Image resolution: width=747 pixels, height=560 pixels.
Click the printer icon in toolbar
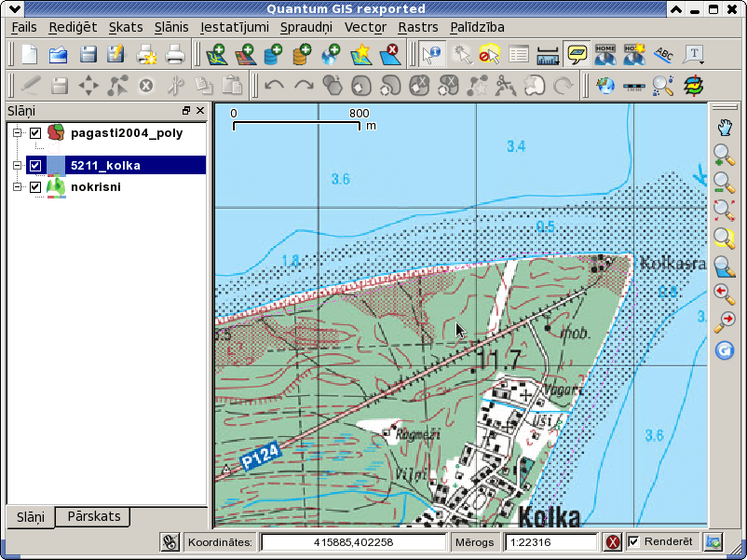click(175, 54)
